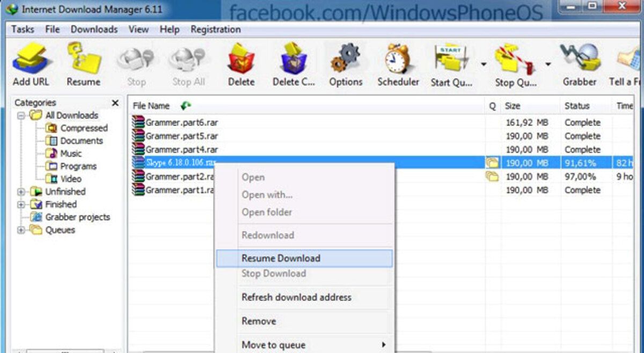Screen dimensions: 644x353
Task: Open Options with the gears icon
Action: pos(345,58)
